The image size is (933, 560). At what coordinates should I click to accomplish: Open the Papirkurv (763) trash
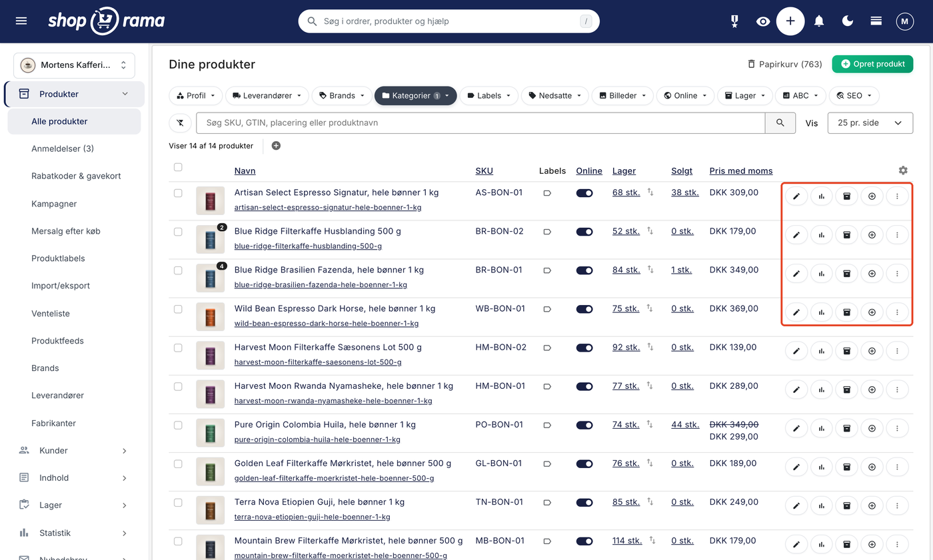pyautogui.click(x=786, y=64)
